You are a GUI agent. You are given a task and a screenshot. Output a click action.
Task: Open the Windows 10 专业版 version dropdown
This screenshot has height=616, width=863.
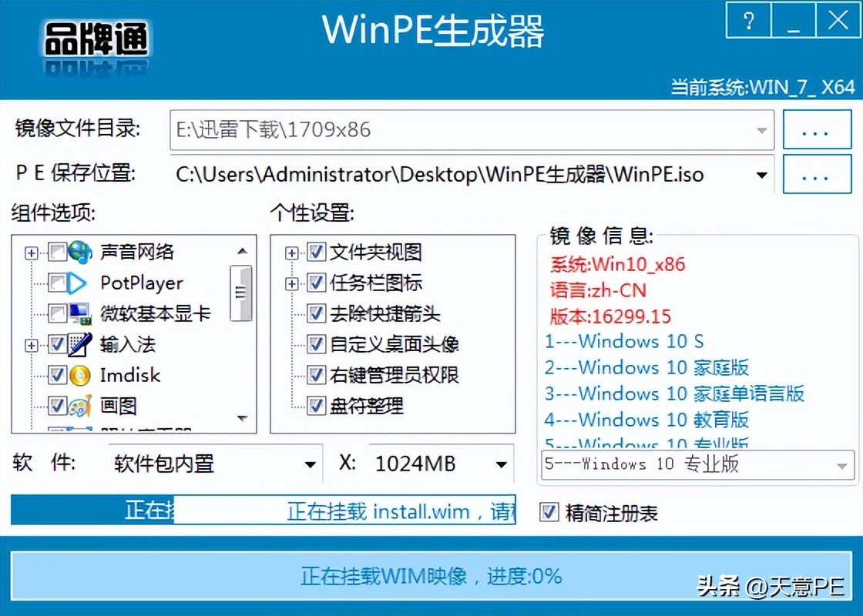pyautogui.click(x=841, y=464)
